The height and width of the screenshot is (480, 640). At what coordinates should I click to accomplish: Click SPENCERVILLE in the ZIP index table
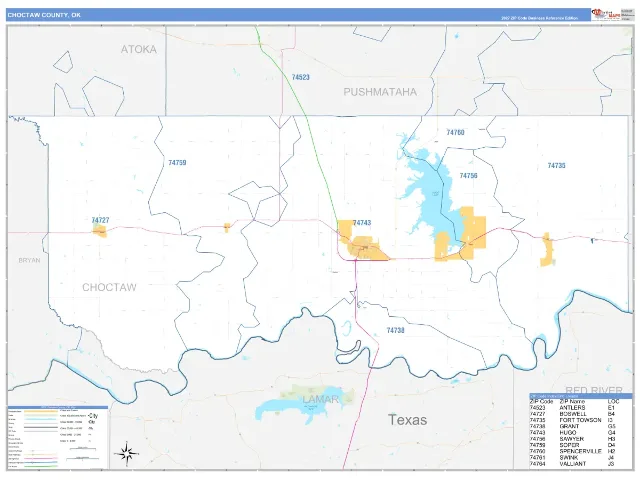pyautogui.click(x=580, y=451)
